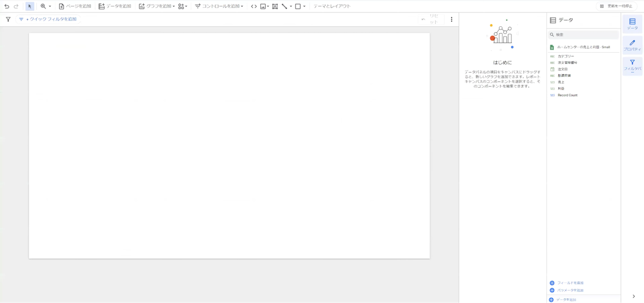
Task: Click the ホームセンター data source sheet icon
Action: click(552, 47)
